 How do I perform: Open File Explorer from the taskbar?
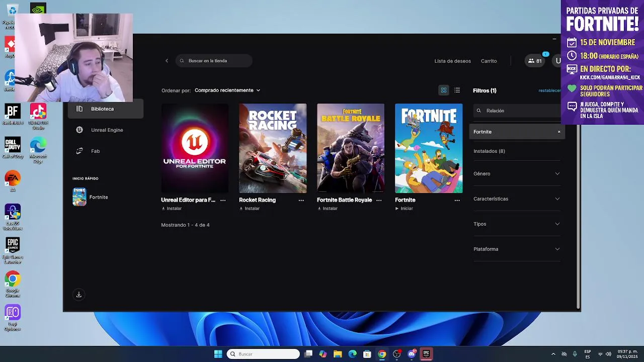coord(338,354)
